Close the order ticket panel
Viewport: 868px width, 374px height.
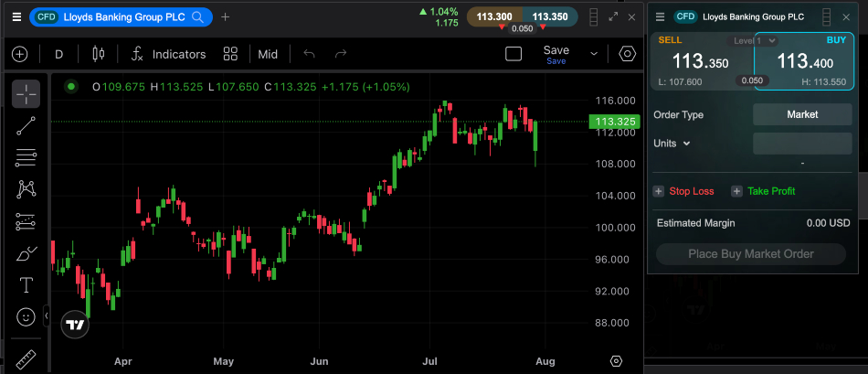[x=846, y=16]
